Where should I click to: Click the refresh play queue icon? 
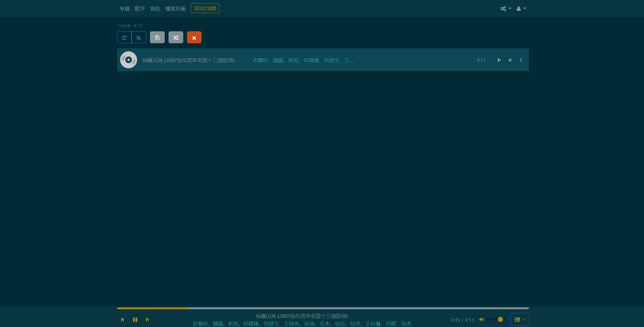(124, 38)
